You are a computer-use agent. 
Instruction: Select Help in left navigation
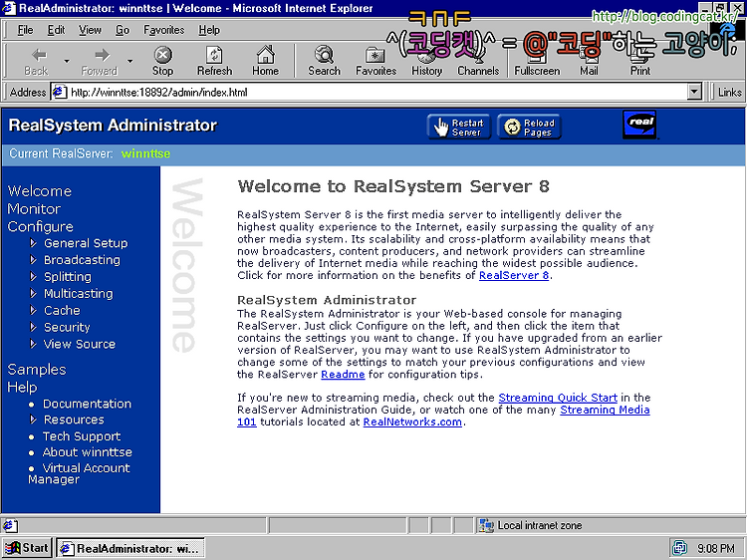click(x=22, y=387)
